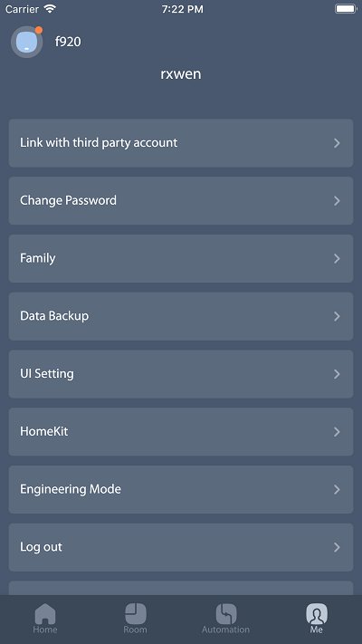Tap the chevron on Change Password row

[x=337, y=201]
